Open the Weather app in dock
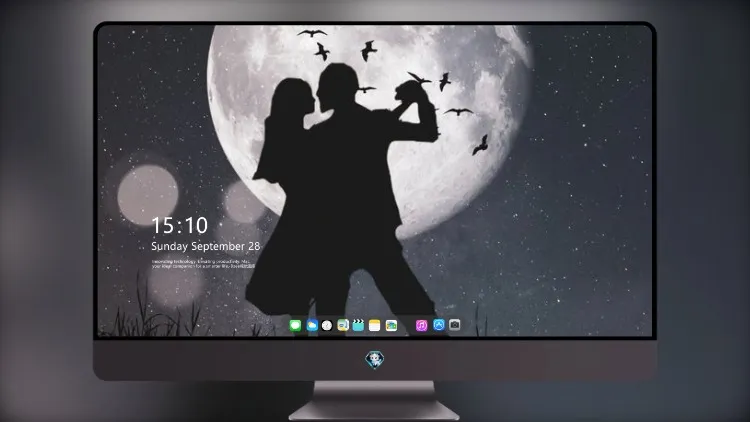Image resolution: width=750 pixels, height=422 pixels. click(312, 325)
